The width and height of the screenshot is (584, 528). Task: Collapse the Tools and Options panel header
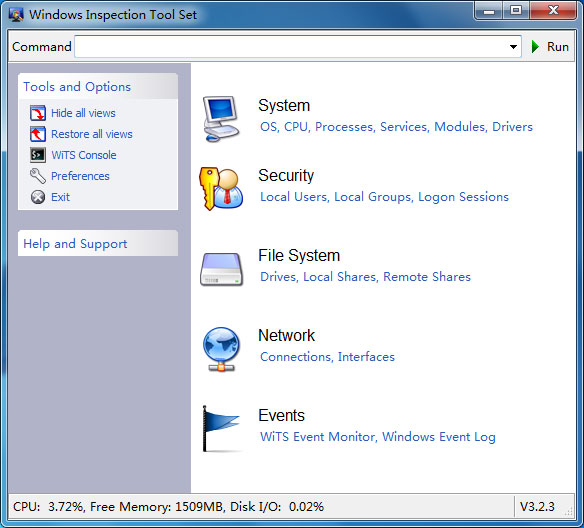pyautogui.click(x=98, y=87)
